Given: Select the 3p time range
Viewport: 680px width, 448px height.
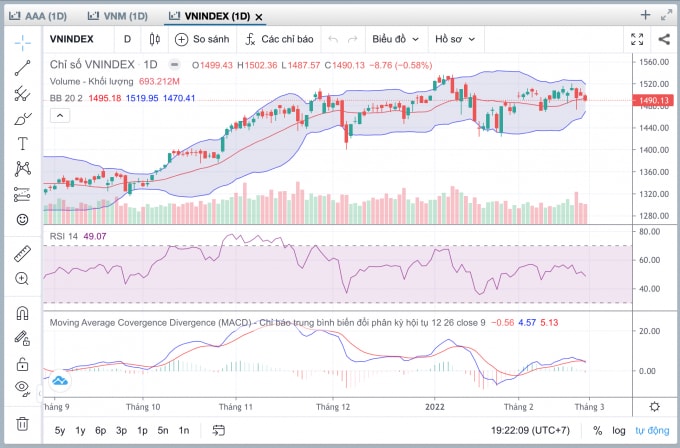Looking at the screenshot, I should tap(121, 431).
